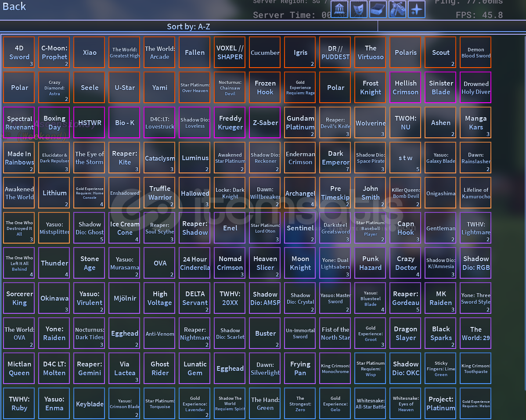526x420 pixels.
Task: Go Back to previous screen
Action: (14, 7)
